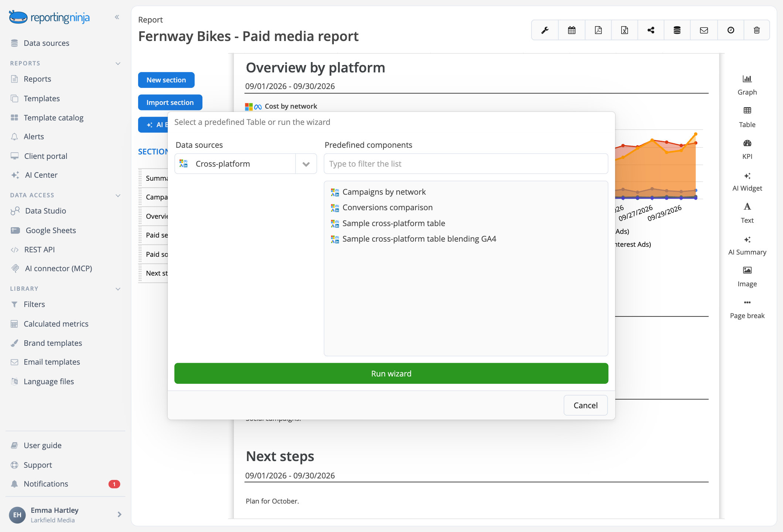Click the Run wizard button
The height and width of the screenshot is (532, 783).
click(391, 374)
